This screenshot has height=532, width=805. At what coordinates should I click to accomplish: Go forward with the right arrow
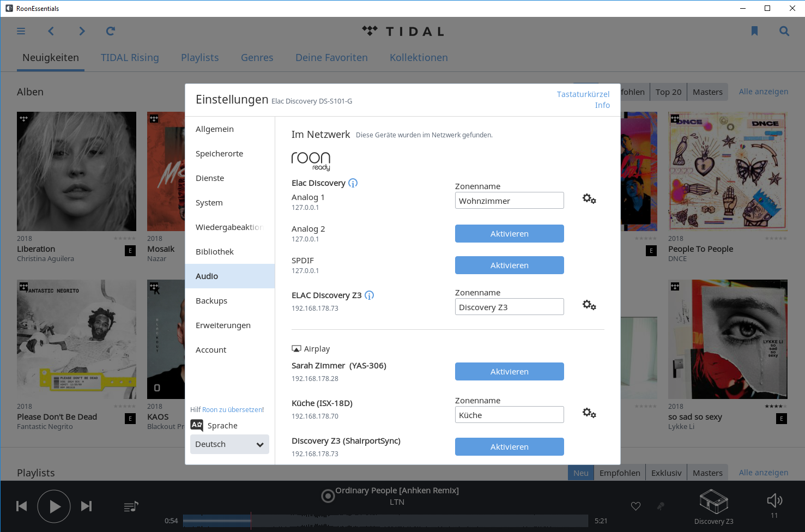[82, 31]
